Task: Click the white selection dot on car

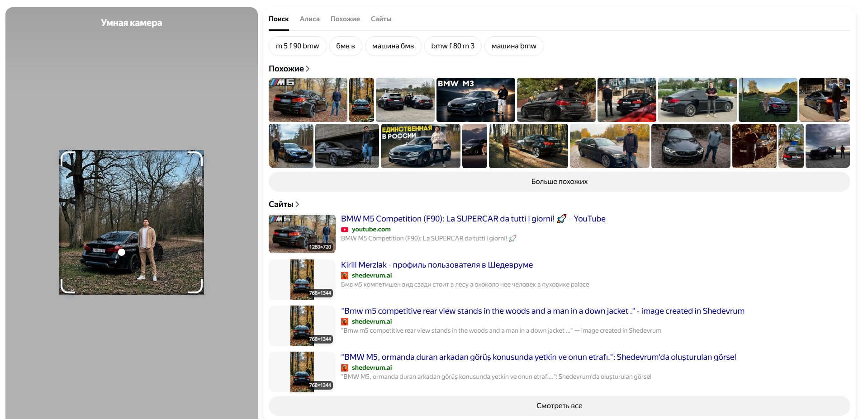Action: pyautogui.click(x=122, y=252)
